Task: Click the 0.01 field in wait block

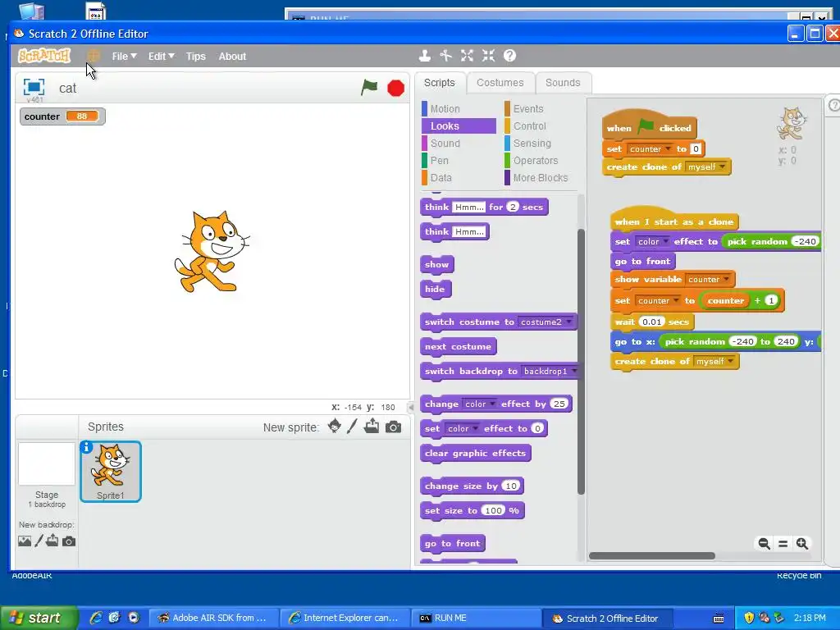Action: 652,322
